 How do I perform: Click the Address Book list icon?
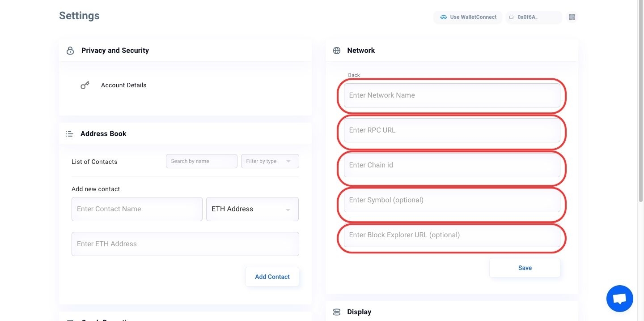point(70,134)
